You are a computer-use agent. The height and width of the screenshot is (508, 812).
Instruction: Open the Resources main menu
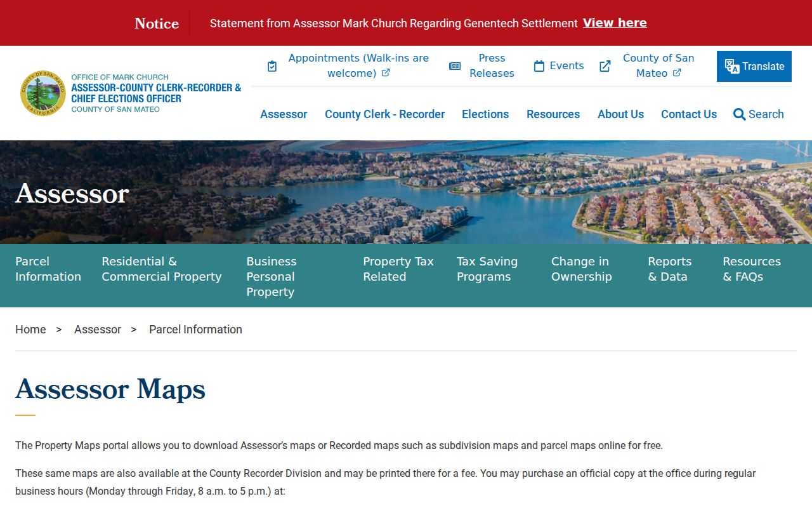click(553, 114)
